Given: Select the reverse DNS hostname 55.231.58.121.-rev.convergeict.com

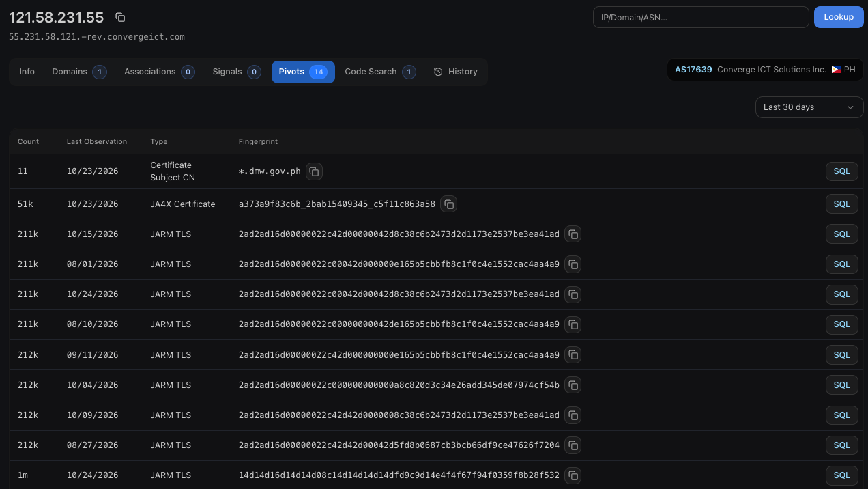Looking at the screenshot, I should [97, 36].
